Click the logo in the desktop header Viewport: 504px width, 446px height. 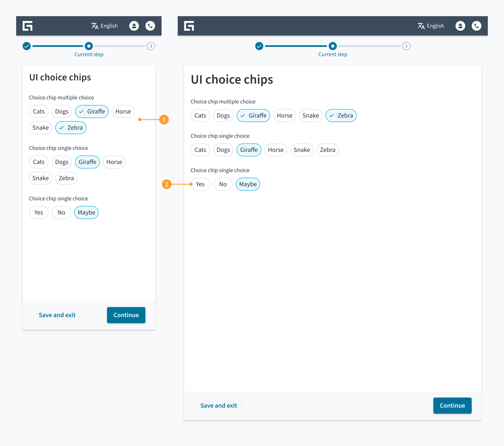pos(189,26)
